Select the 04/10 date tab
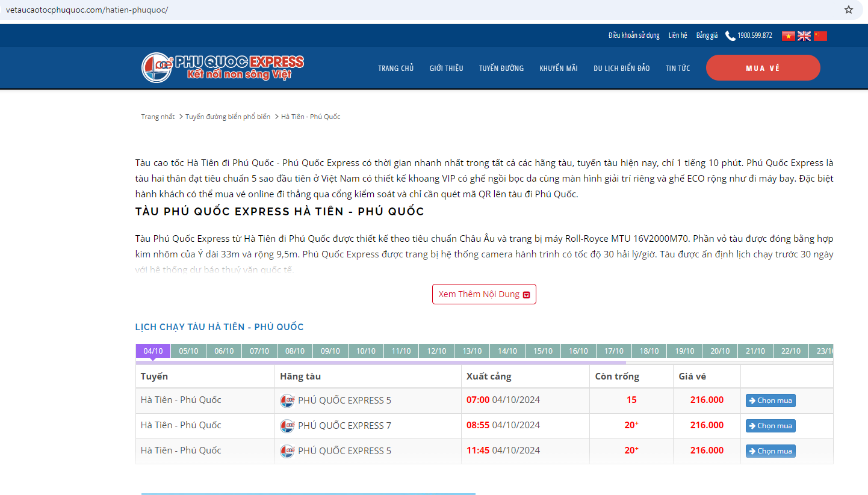 click(x=153, y=351)
